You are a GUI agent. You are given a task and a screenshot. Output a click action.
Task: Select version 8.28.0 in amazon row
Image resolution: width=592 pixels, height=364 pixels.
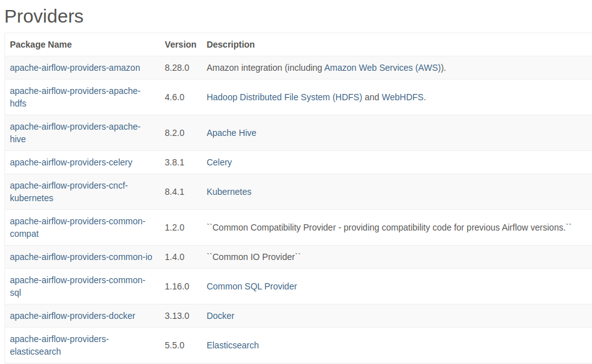pos(177,68)
